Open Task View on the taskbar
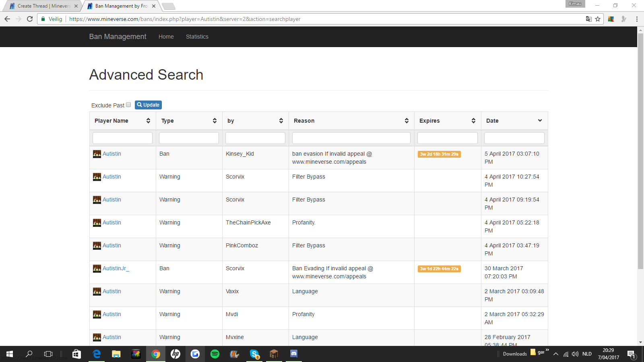 tap(48, 354)
